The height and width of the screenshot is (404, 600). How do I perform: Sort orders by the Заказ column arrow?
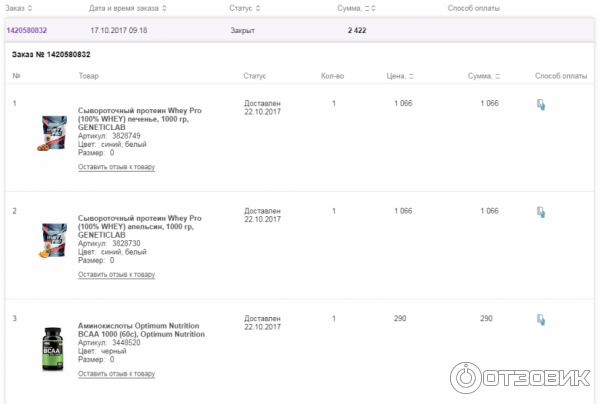pyautogui.click(x=31, y=8)
